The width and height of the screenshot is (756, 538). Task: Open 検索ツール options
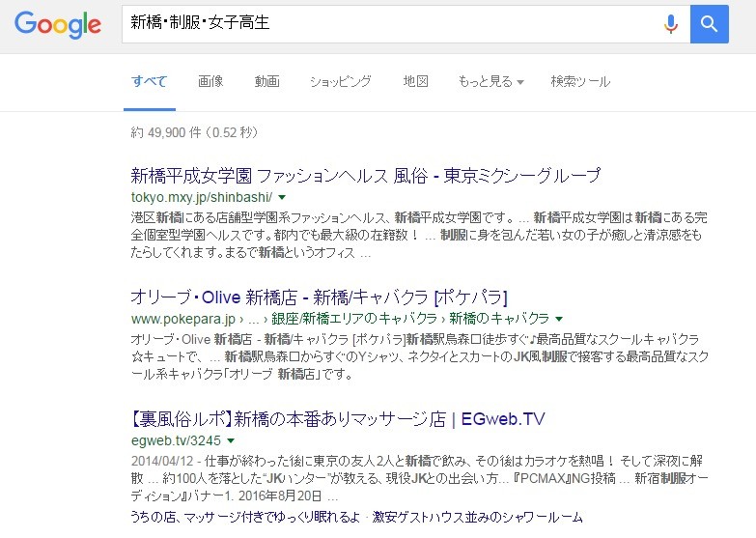(x=580, y=81)
